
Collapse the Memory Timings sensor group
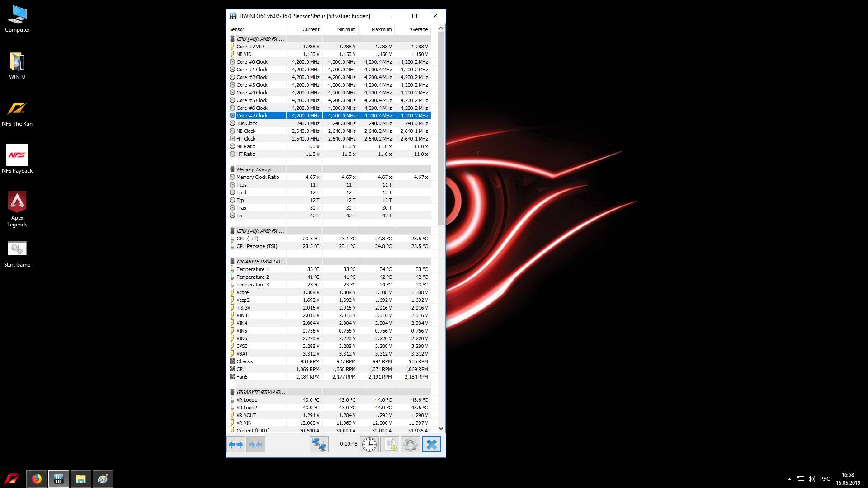coord(254,169)
